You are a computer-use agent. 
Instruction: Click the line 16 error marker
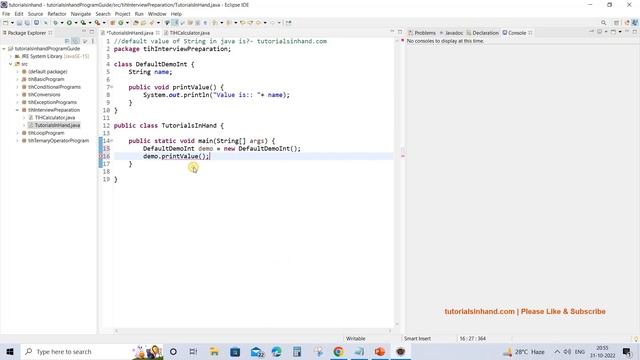tap(101, 156)
